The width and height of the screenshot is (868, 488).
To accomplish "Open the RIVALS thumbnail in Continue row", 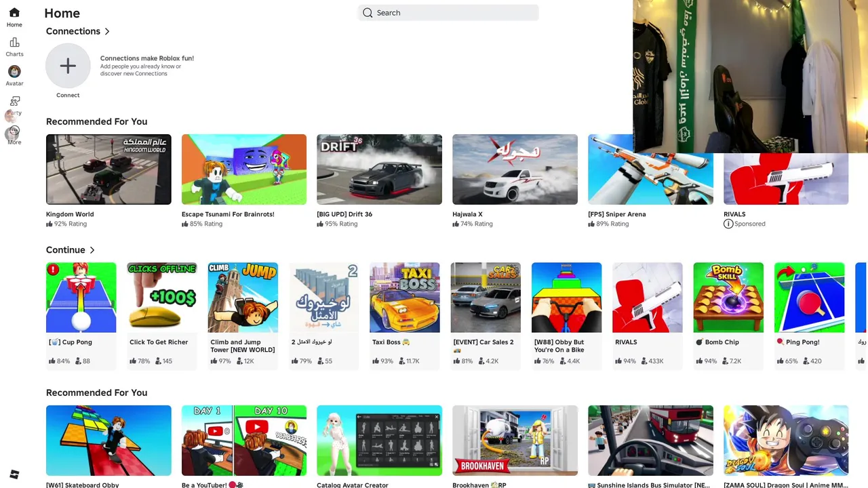I will pyautogui.click(x=648, y=298).
